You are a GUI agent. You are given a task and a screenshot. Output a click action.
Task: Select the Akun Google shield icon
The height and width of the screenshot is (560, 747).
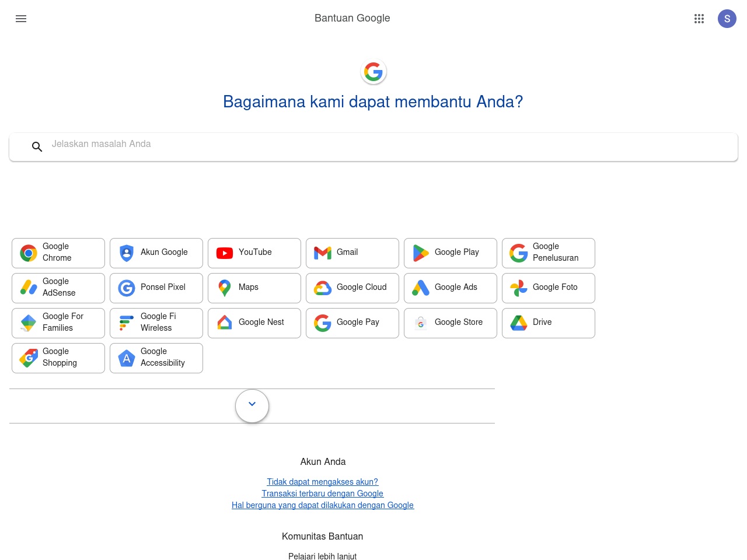127,253
